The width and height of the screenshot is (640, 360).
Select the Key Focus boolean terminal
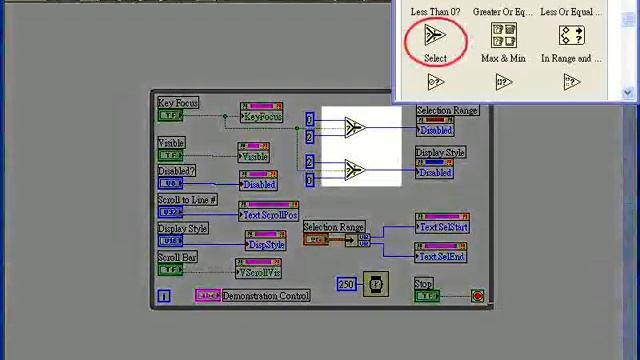click(x=170, y=116)
